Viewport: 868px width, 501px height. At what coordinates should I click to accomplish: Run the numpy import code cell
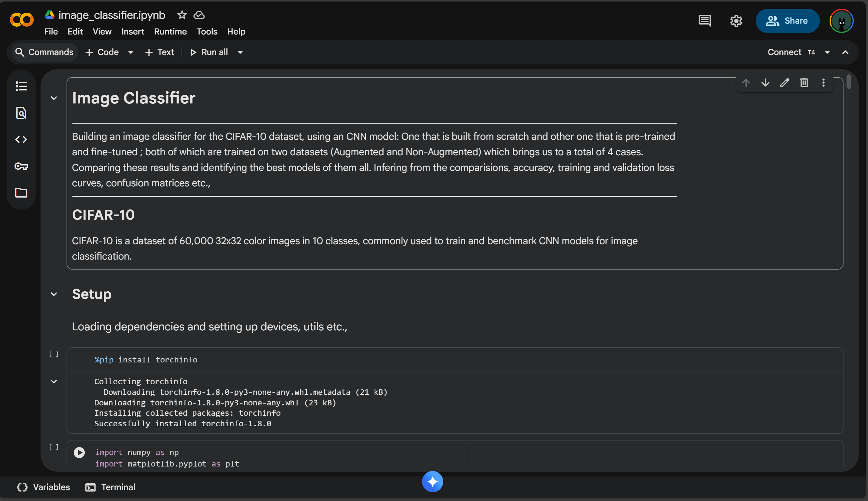pos(79,452)
